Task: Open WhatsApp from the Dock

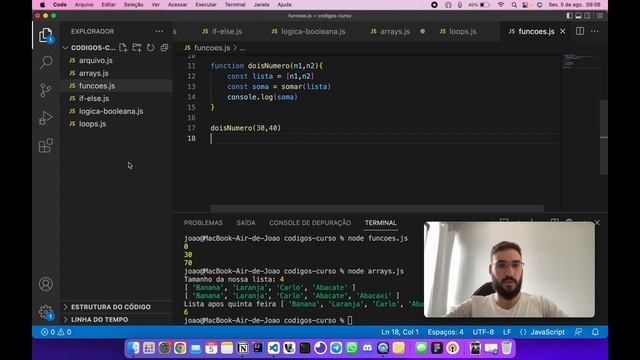Action: (x=351, y=348)
